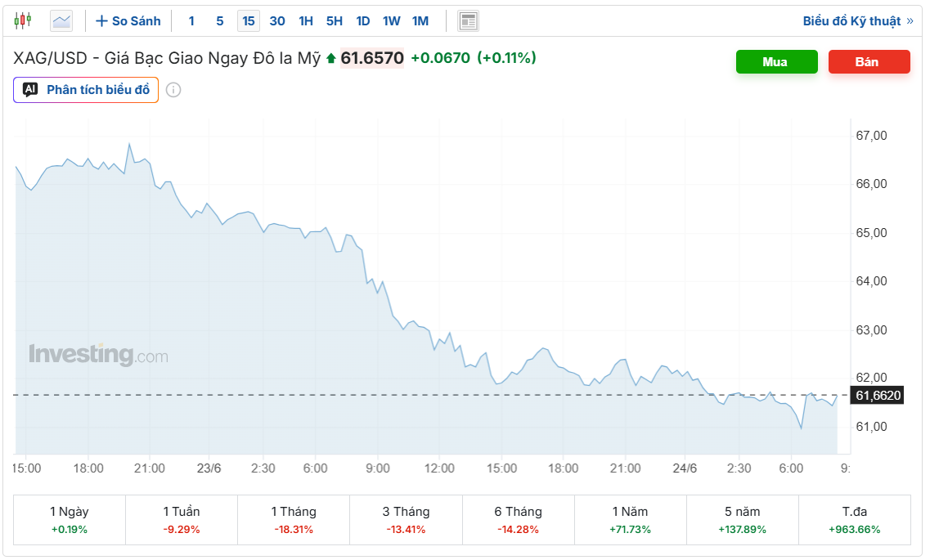Screen dimensions: 930x560
Task: Click the percent change (+0.11%)
Action: pos(506,58)
